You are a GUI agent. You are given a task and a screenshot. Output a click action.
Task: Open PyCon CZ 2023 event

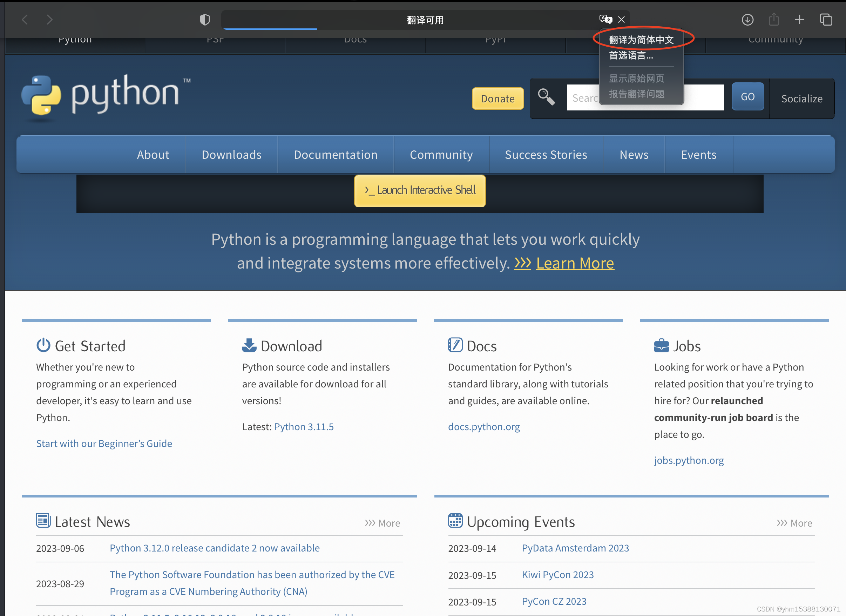pyautogui.click(x=554, y=601)
